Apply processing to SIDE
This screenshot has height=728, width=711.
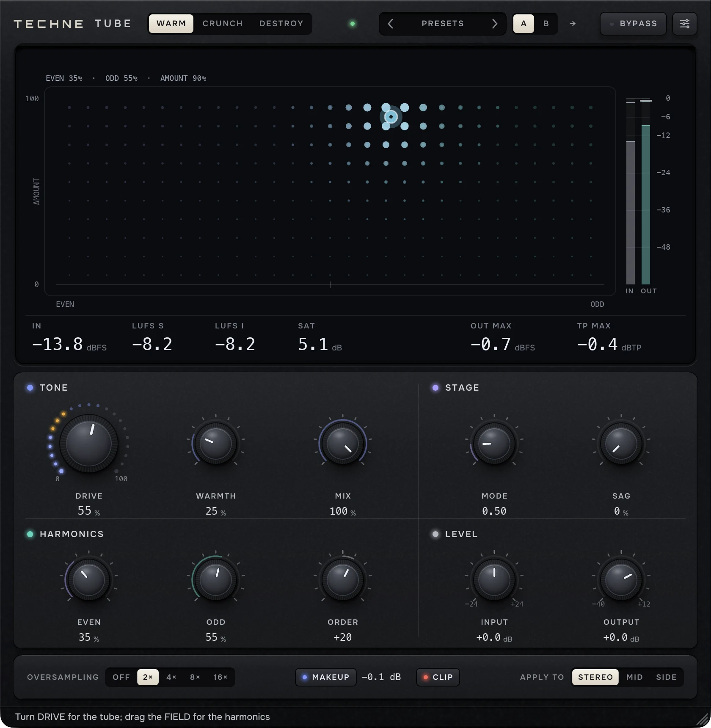click(x=667, y=677)
